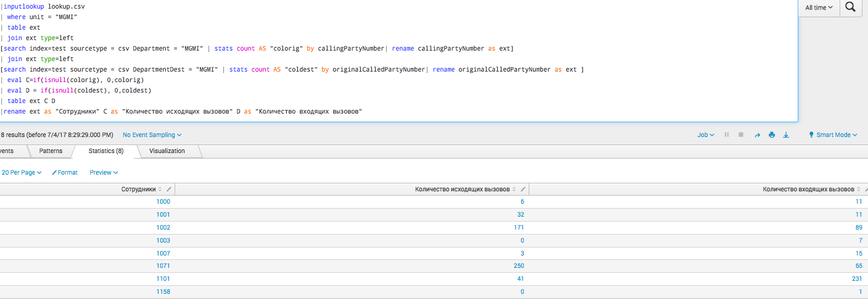This screenshot has width=868, height=300.
Task: Select the Statistics (8) tab
Action: pyautogui.click(x=105, y=151)
